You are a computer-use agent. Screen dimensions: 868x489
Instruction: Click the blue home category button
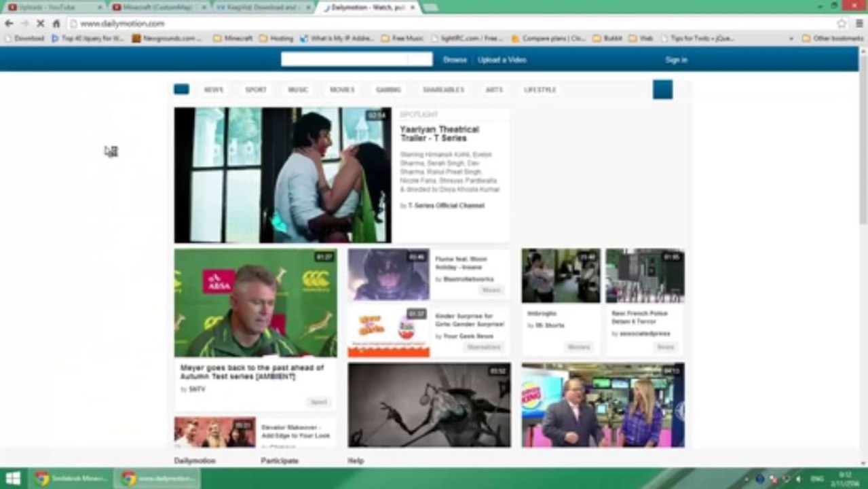point(181,89)
